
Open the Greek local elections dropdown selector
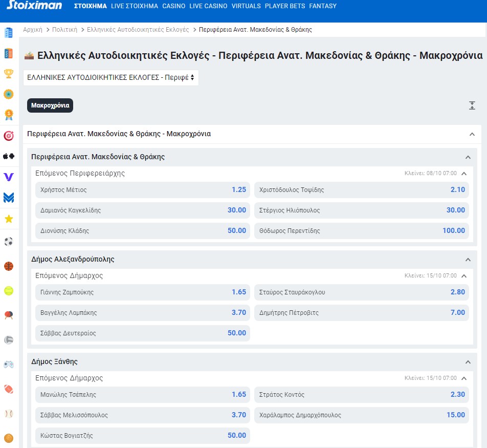point(110,78)
